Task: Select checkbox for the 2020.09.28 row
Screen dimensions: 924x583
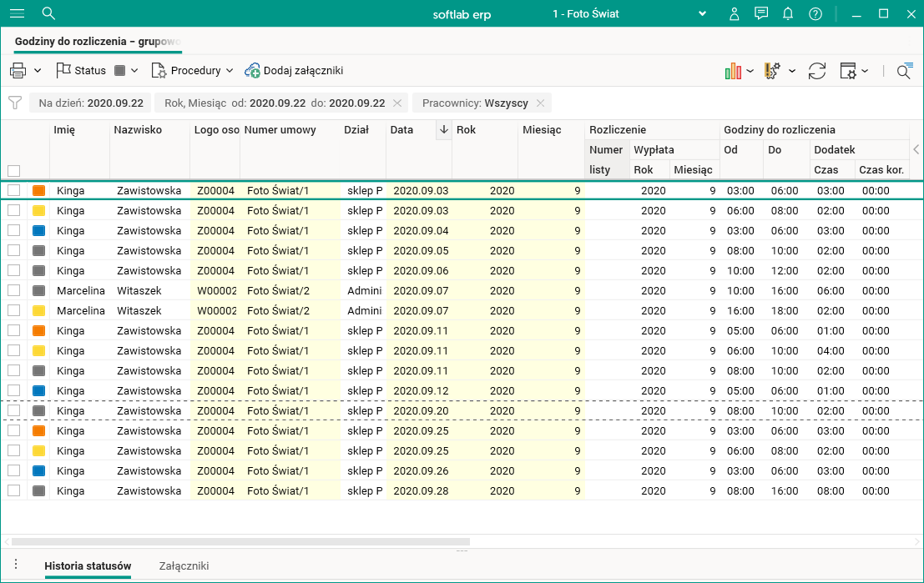Action: click(13, 490)
